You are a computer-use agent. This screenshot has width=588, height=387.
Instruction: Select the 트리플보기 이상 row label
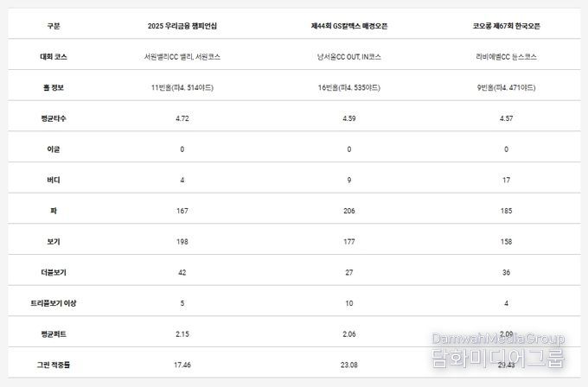click(54, 303)
